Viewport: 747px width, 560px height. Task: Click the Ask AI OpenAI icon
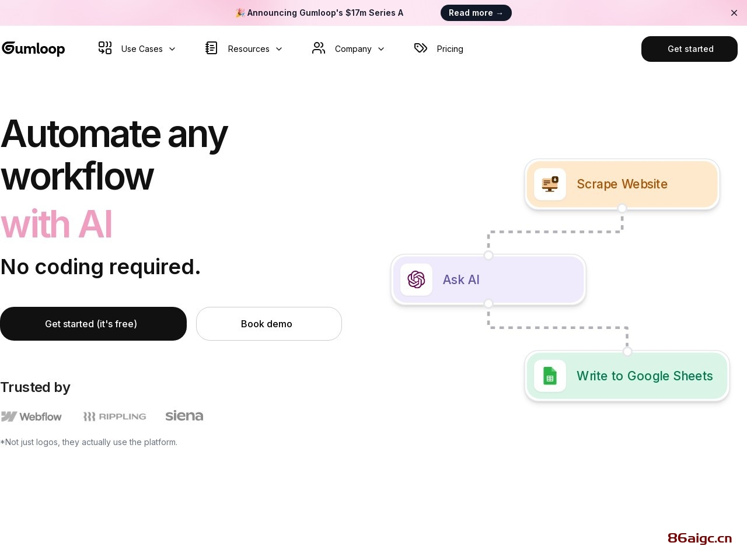pyautogui.click(x=416, y=279)
